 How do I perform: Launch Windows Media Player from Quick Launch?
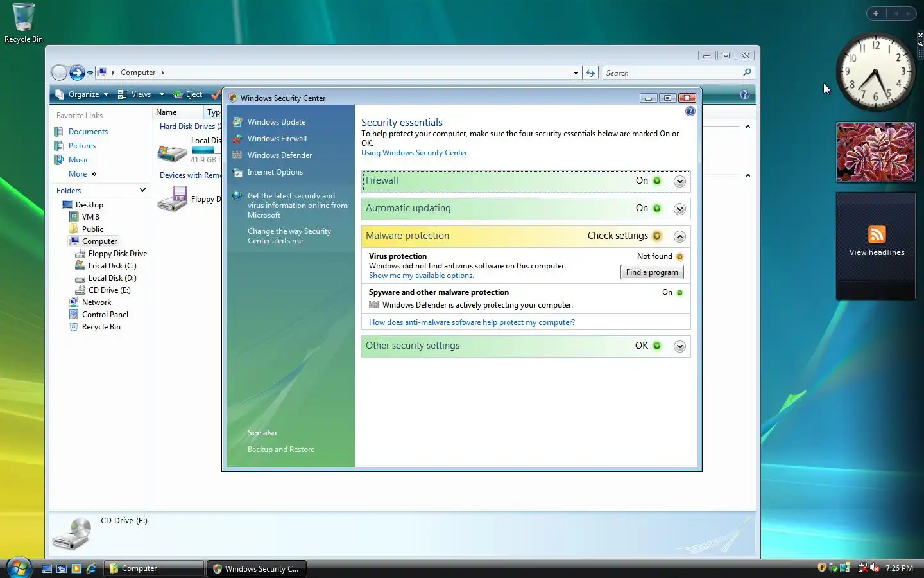coord(76,568)
